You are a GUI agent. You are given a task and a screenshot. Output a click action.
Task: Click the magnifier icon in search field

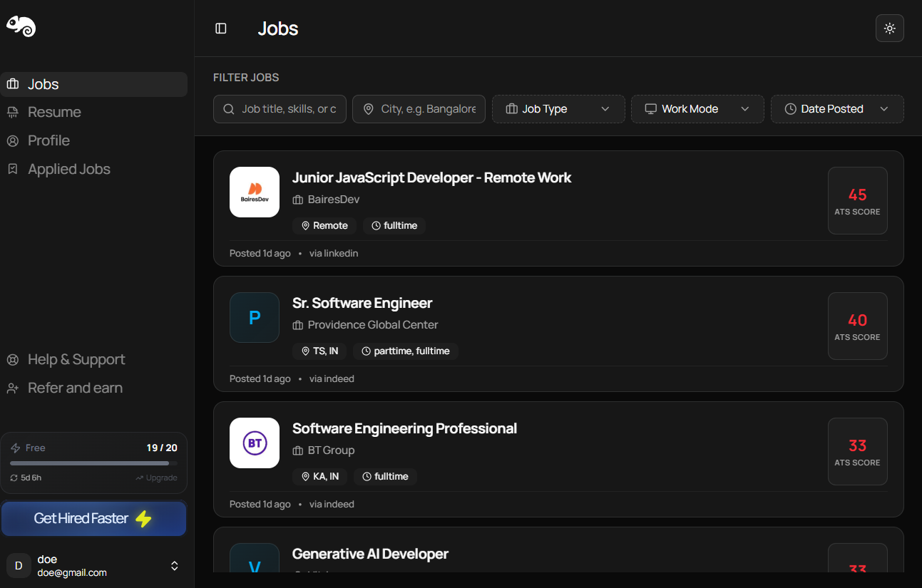pyautogui.click(x=229, y=109)
